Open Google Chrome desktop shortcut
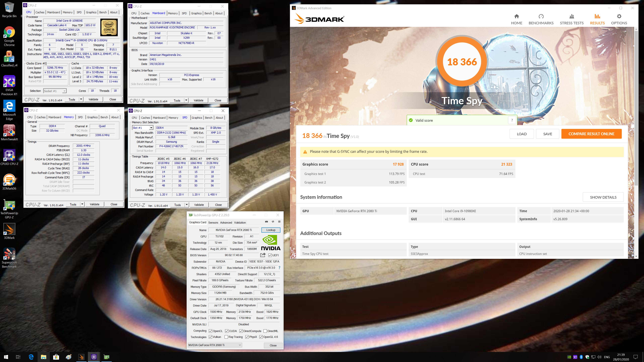The width and height of the screenshot is (644, 362). coord(9,36)
